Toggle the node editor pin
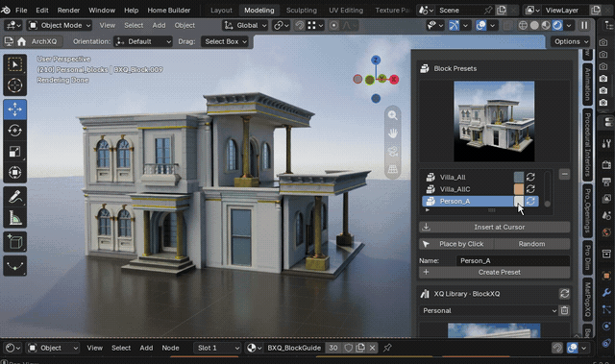The image size is (615, 364). pyautogui.click(x=387, y=348)
